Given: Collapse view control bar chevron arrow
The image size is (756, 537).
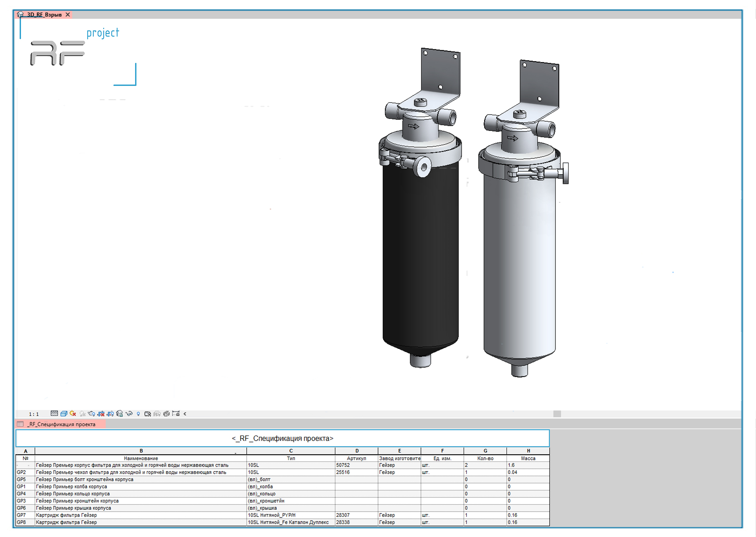Looking at the screenshot, I should [x=185, y=414].
